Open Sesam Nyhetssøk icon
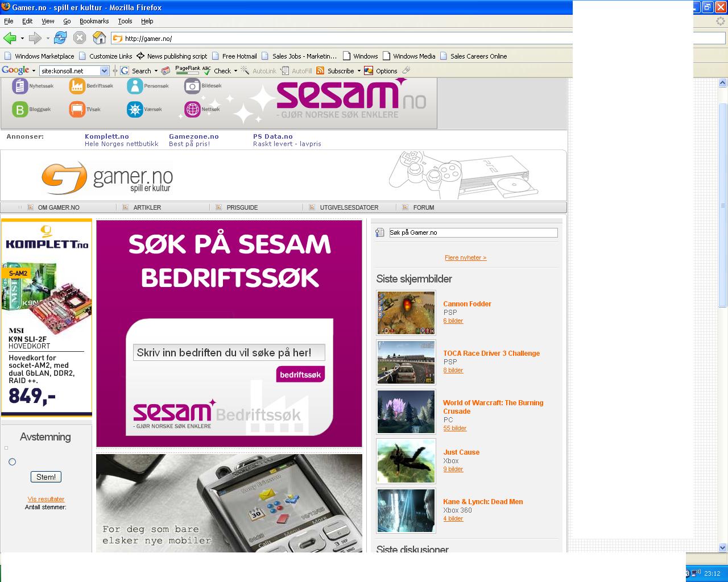728x582 pixels. click(20, 86)
